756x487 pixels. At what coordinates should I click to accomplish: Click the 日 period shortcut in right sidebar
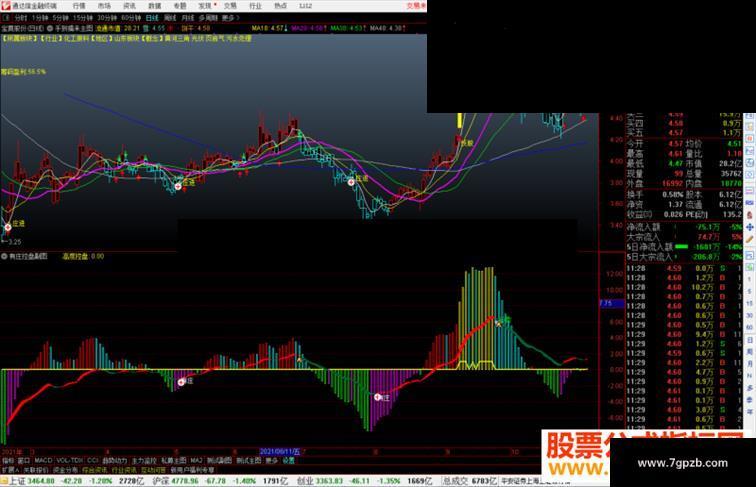(x=750, y=339)
